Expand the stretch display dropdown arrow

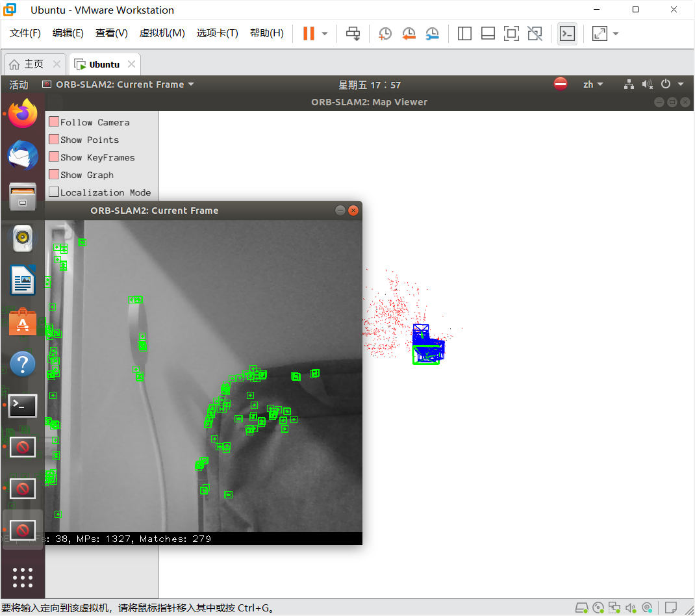point(616,34)
